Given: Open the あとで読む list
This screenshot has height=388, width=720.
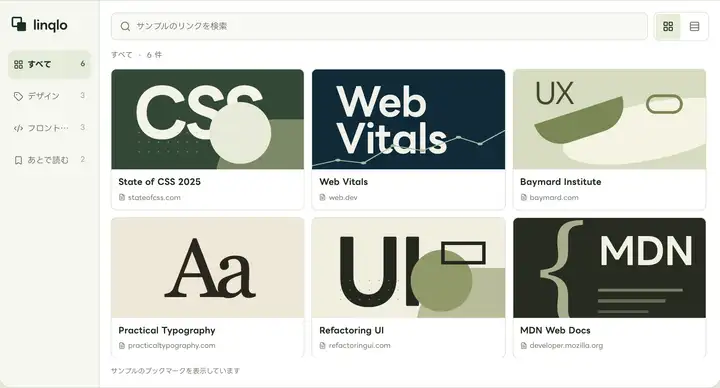Looking at the screenshot, I should tap(50, 160).
